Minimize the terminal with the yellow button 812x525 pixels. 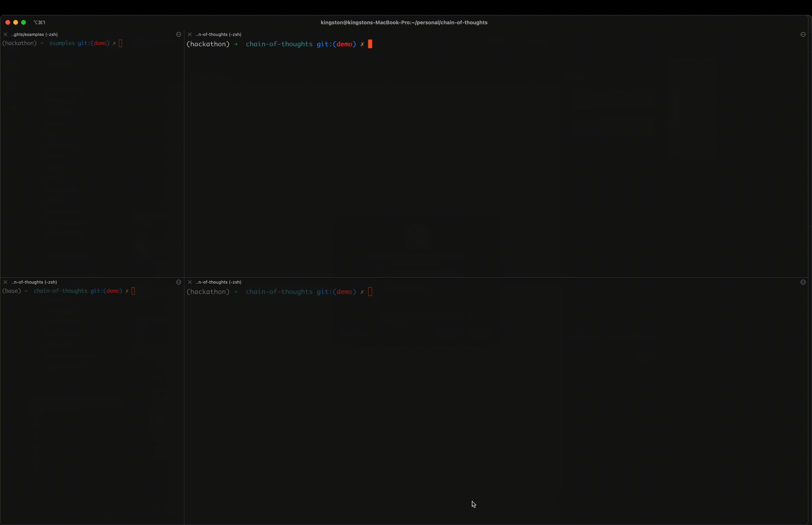pos(16,23)
